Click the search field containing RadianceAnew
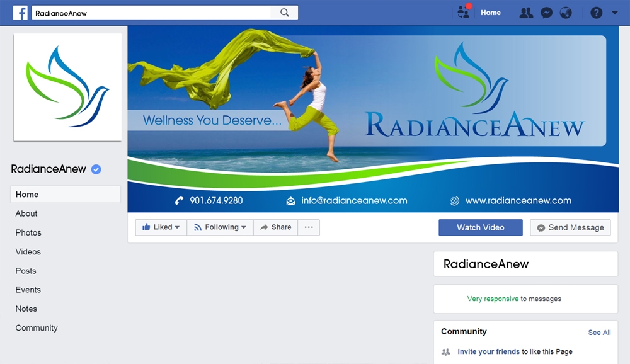Image resolution: width=630 pixels, height=364 pixels. (151, 13)
